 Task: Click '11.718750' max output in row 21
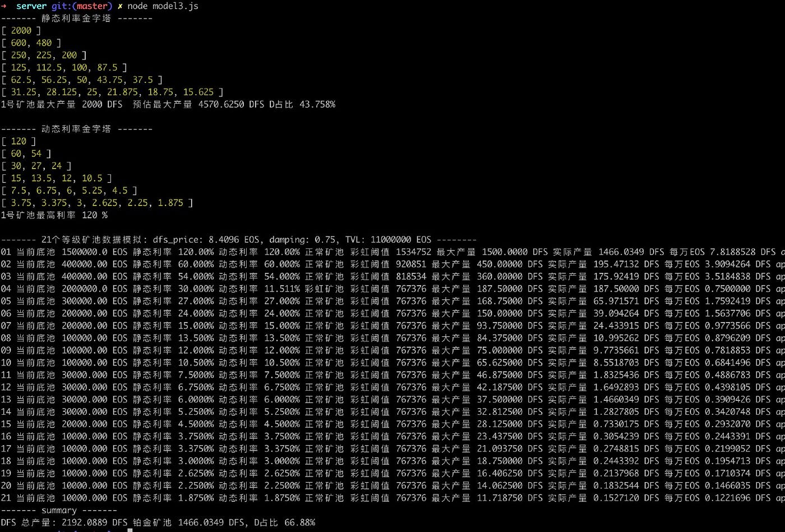tap(500, 499)
